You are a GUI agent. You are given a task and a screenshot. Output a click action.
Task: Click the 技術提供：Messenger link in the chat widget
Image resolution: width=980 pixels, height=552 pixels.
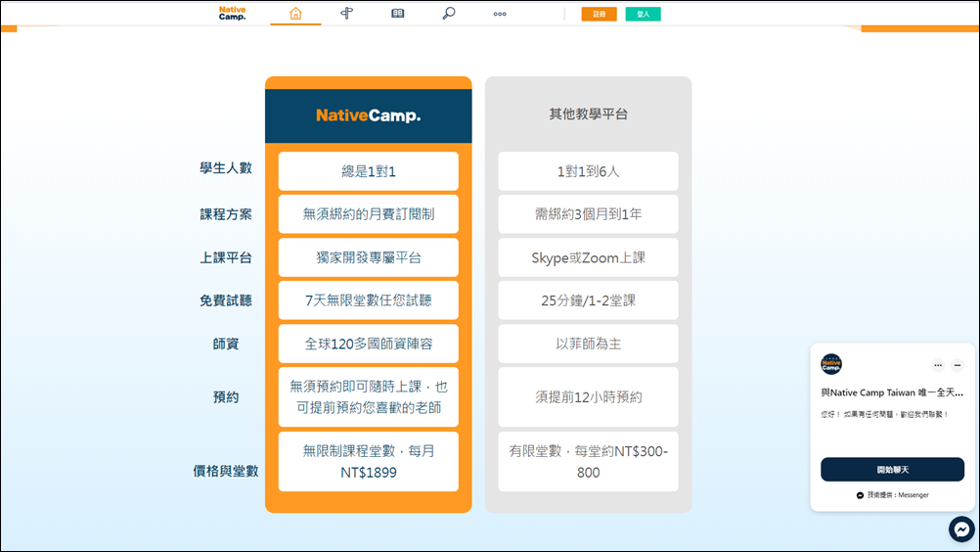point(893,495)
